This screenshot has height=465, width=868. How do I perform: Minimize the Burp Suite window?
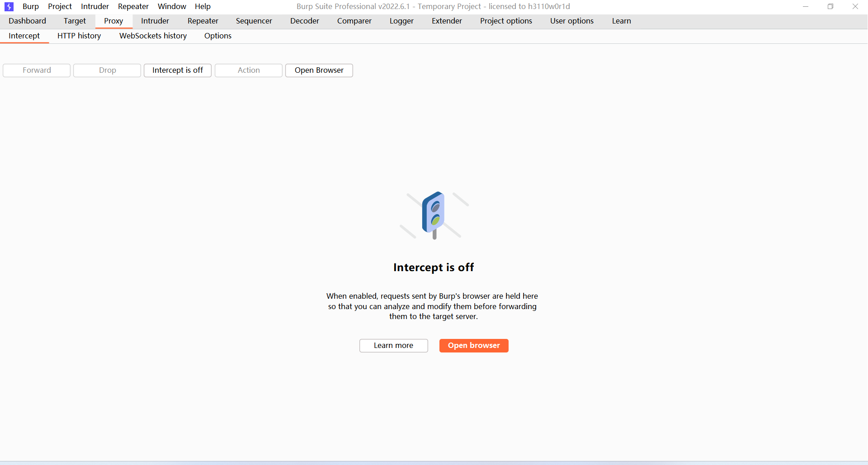(x=806, y=6)
